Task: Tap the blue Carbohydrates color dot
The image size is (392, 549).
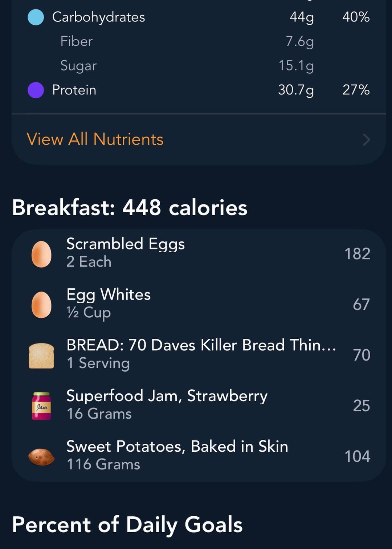Action: pos(36,17)
